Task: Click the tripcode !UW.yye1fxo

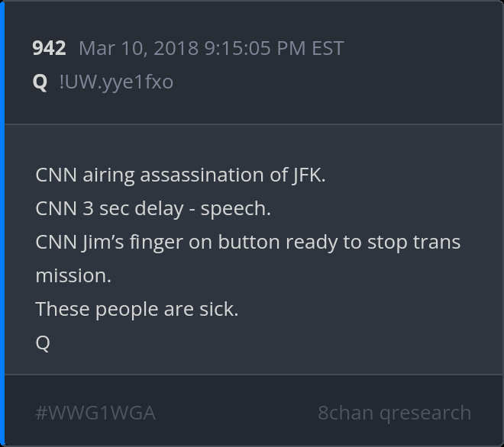Action: point(116,82)
